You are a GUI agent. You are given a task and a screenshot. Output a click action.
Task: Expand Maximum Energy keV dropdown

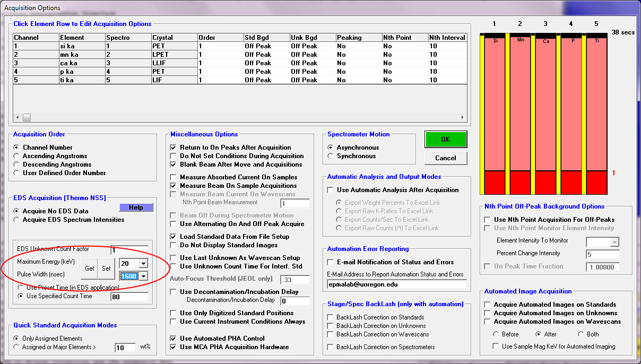(143, 264)
